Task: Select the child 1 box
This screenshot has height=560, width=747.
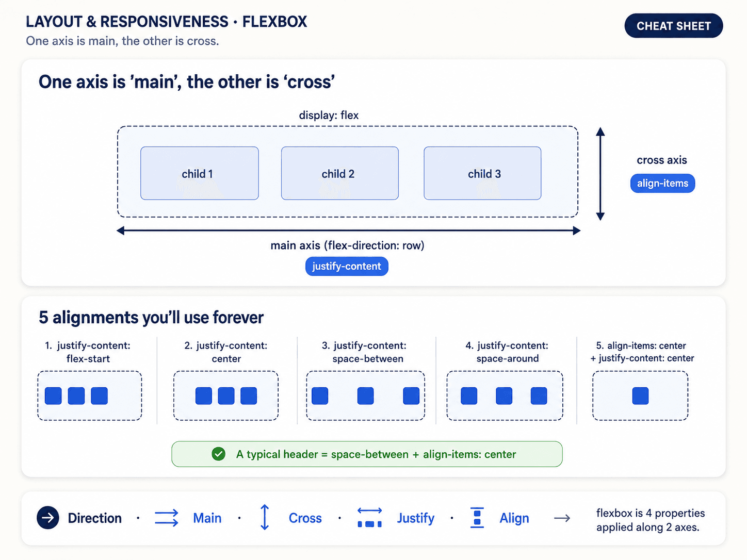Action: [200, 173]
